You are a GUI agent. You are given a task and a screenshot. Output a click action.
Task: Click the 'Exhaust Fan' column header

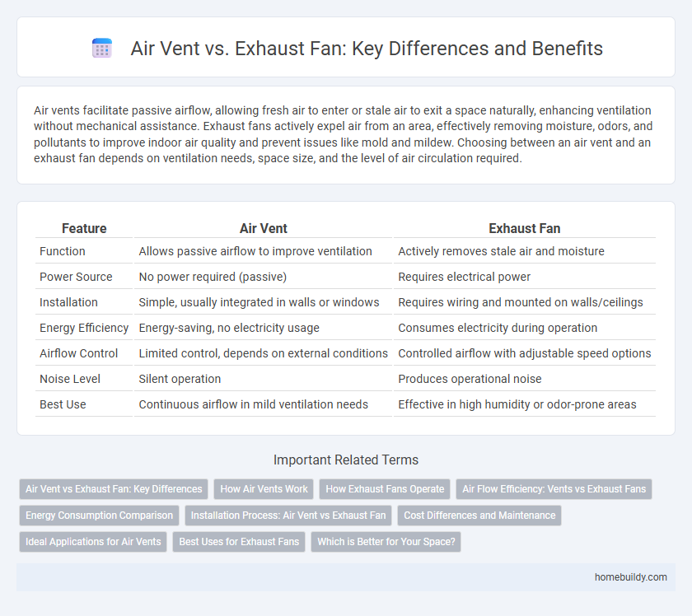tap(525, 228)
